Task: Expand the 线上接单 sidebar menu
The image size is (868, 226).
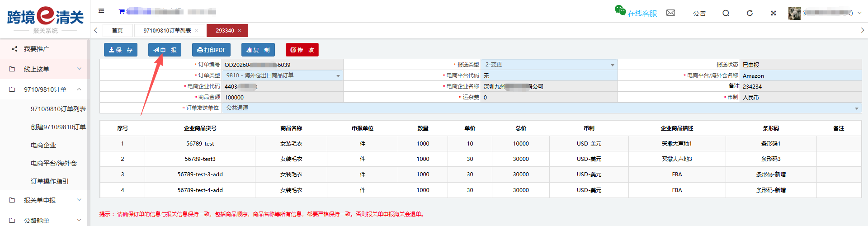Action: click(x=44, y=69)
